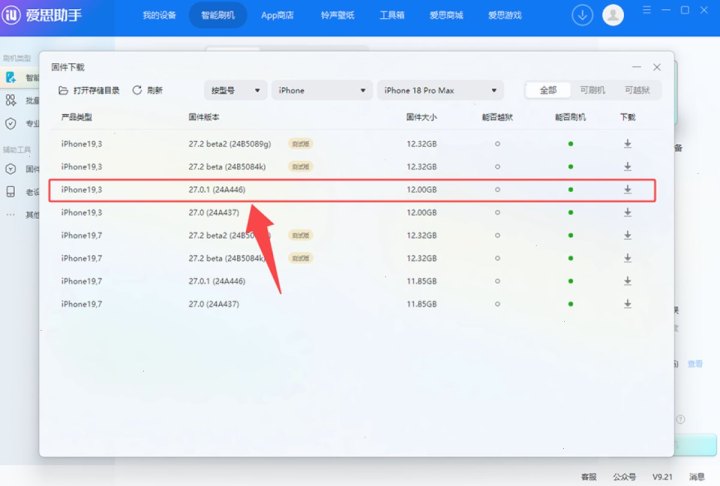Open the other tools ellipsis icon
720x486 pixels.
pos(11,215)
